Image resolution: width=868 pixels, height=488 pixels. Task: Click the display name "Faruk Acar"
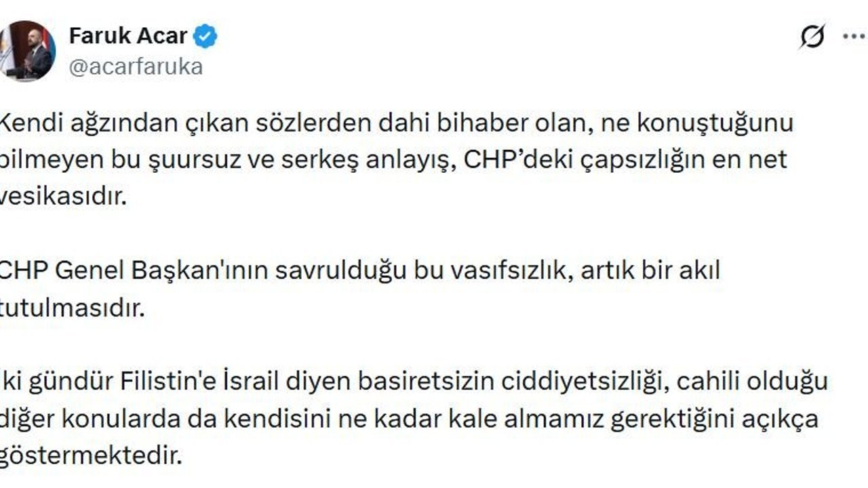pyautogui.click(x=128, y=36)
